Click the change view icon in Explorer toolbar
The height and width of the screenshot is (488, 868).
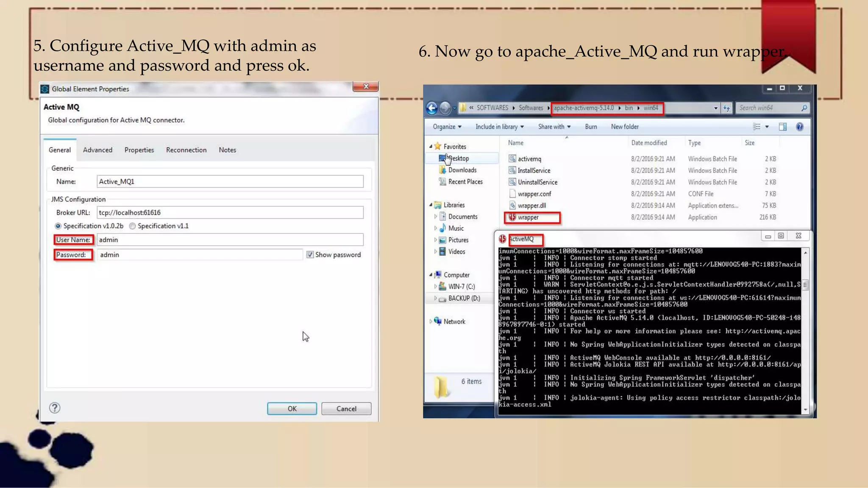(757, 127)
